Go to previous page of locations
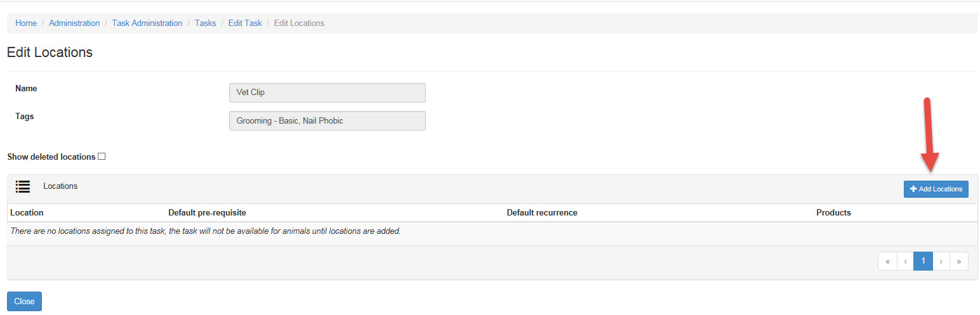Screen dimensions: 980x315 click(905, 261)
